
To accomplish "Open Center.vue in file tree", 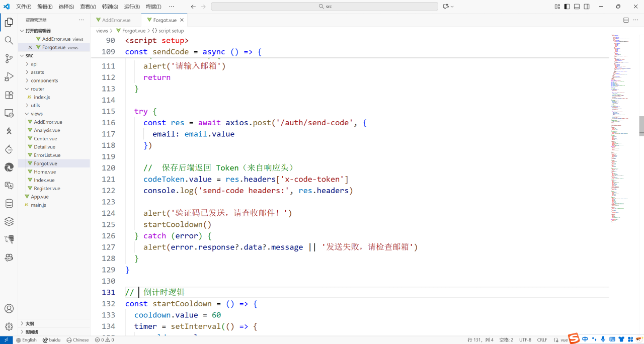I will 54,139.
